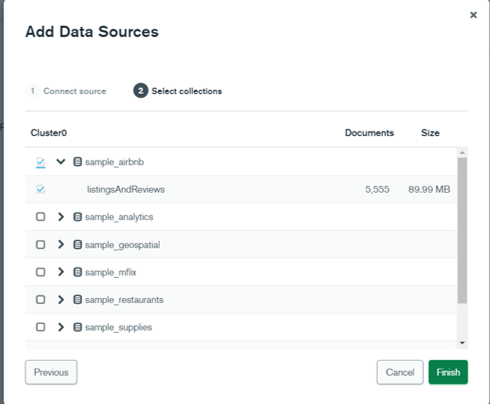
Task: Uncheck the sample_airbnb database checkbox
Action: pos(41,162)
